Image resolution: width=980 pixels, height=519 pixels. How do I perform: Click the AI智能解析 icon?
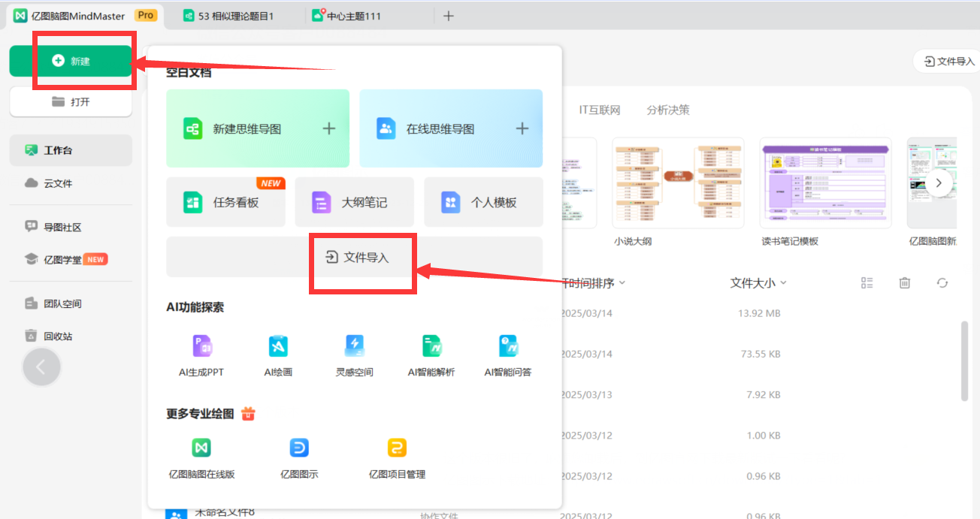(x=431, y=346)
